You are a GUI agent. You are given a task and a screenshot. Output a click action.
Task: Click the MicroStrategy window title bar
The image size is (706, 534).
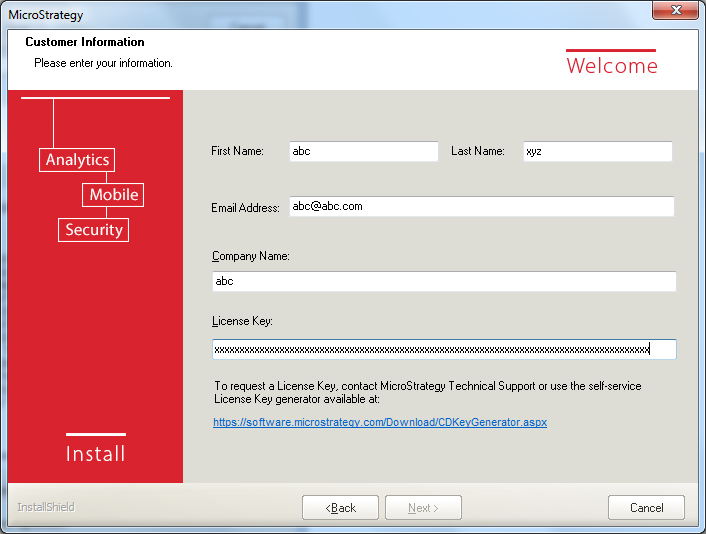300,14
